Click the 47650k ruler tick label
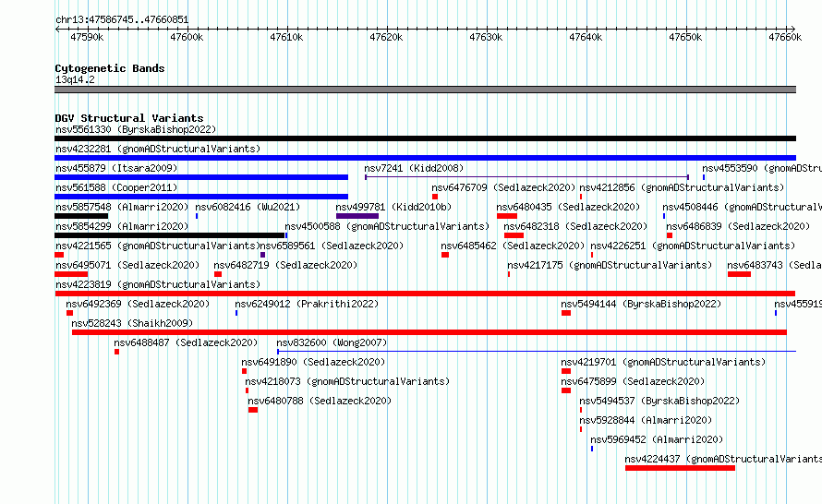822x504 pixels. [x=685, y=37]
